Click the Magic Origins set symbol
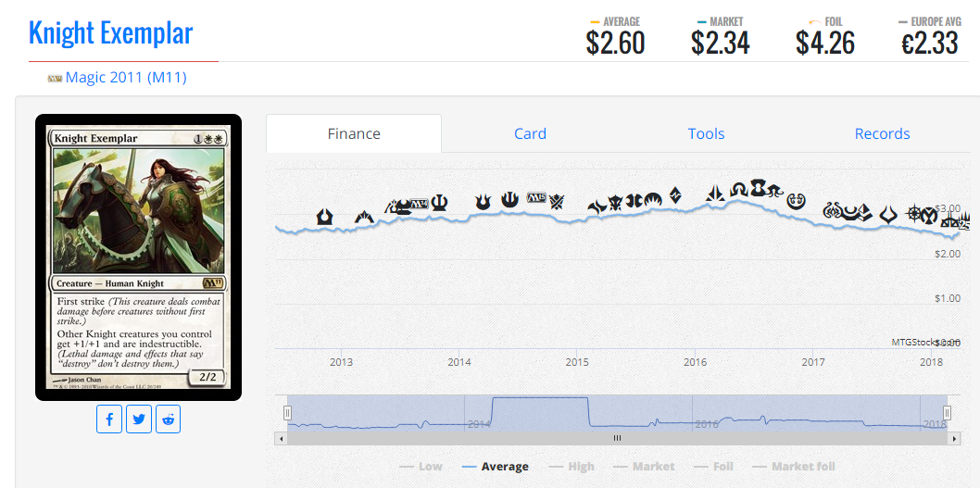This screenshot has height=488, width=980. (653, 200)
